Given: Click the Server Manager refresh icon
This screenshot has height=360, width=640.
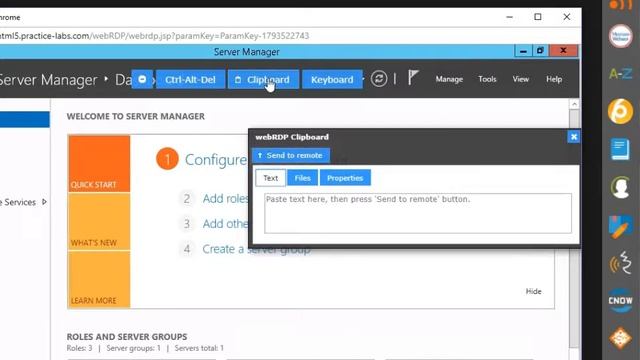Looking at the screenshot, I should point(379,79).
